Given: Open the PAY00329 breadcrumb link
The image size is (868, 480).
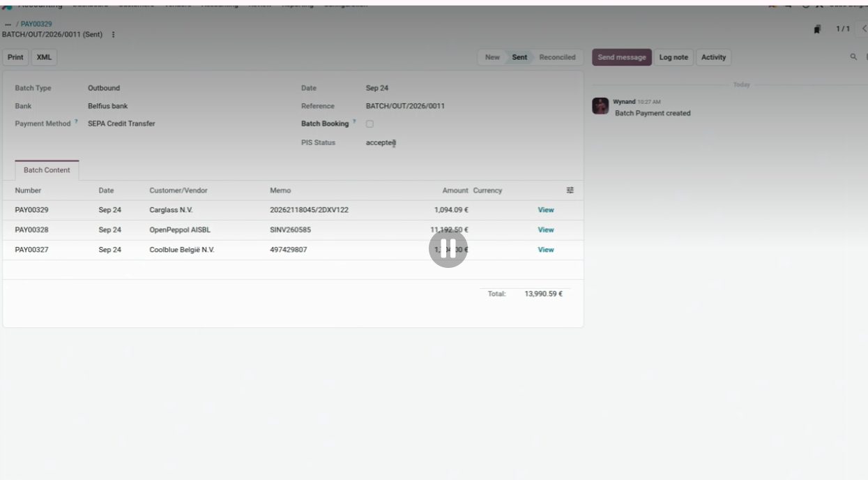Looking at the screenshot, I should coord(36,24).
